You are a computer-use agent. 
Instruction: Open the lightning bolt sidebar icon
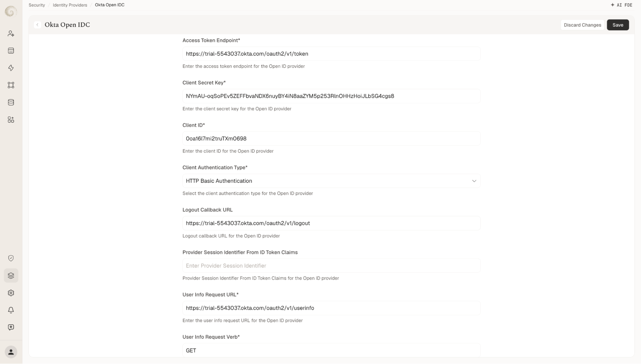[x=11, y=68]
